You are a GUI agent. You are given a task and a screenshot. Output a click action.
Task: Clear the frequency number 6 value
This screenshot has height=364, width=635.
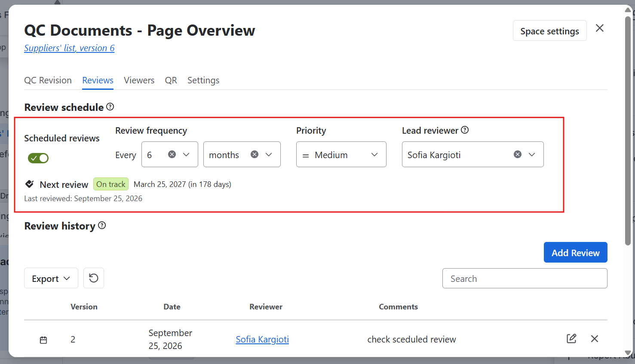click(172, 154)
